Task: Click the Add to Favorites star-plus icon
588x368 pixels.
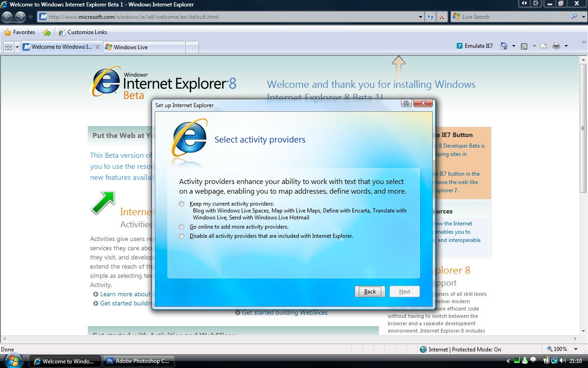Action: 47,32
